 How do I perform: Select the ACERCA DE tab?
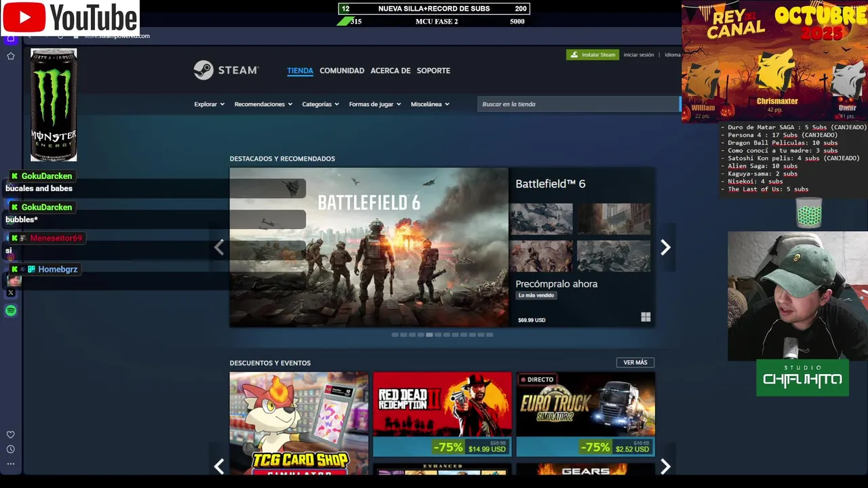tap(391, 70)
